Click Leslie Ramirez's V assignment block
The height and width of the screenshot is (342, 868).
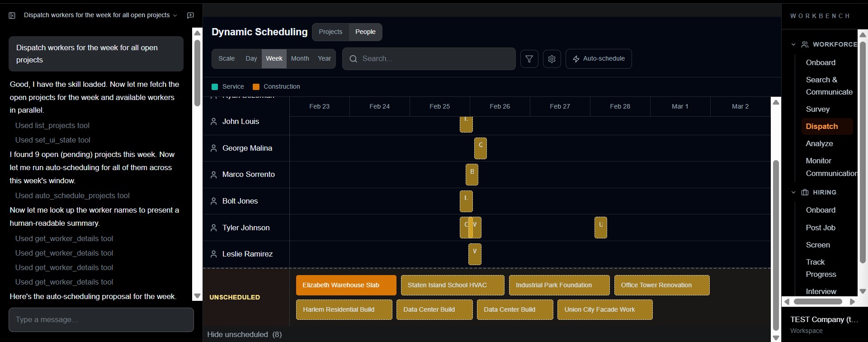475,254
